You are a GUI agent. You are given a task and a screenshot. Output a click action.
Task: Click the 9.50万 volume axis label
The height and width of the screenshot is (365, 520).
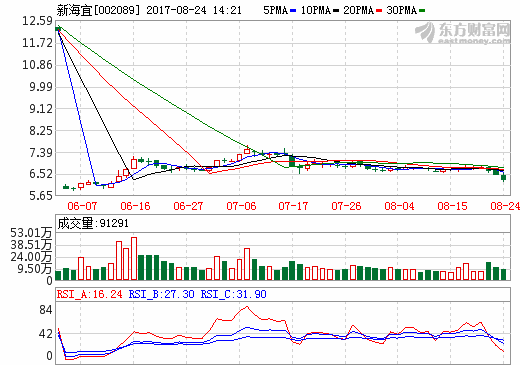tap(35, 269)
